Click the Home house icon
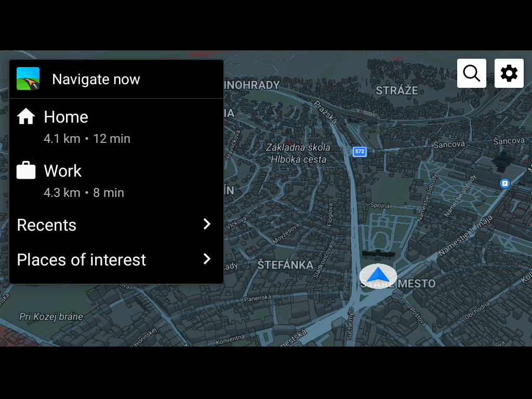532x399 pixels. 26,117
